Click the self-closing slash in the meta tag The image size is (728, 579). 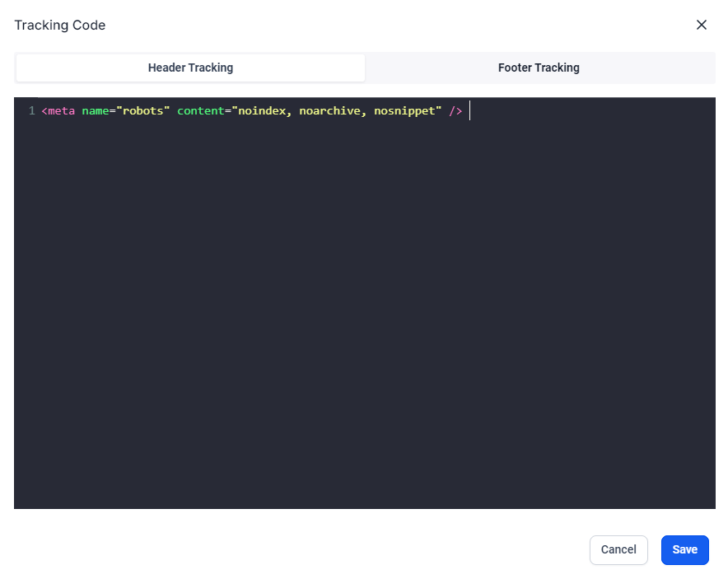456,110
